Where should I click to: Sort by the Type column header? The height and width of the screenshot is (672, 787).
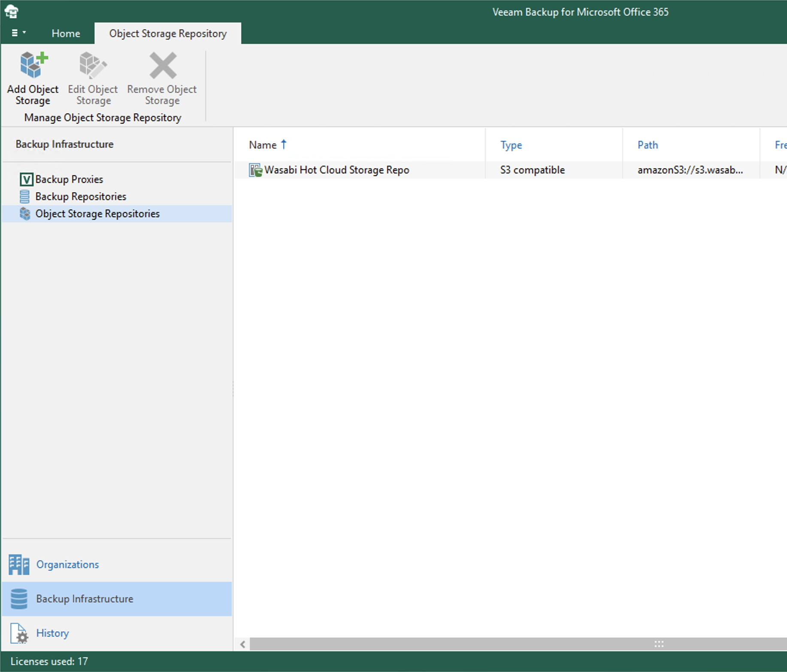[x=511, y=145]
